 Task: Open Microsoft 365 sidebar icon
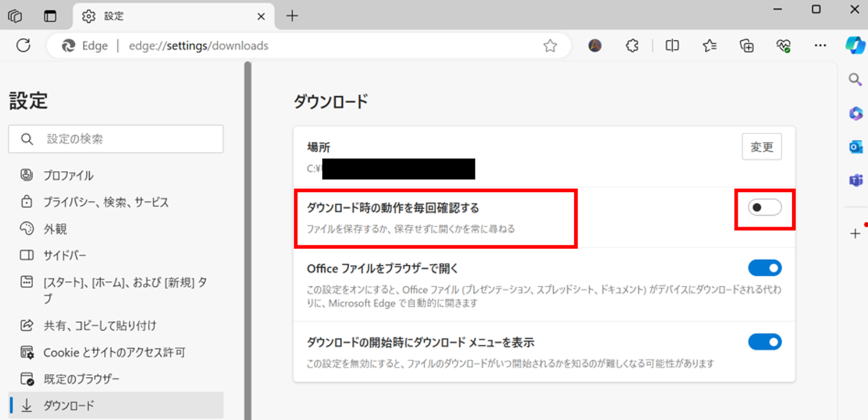[x=855, y=114]
